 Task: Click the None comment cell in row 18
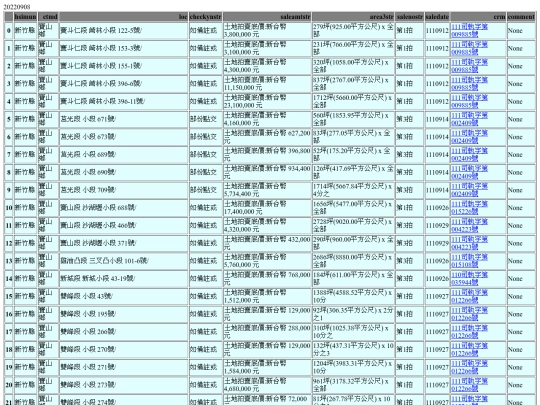click(x=521, y=350)
